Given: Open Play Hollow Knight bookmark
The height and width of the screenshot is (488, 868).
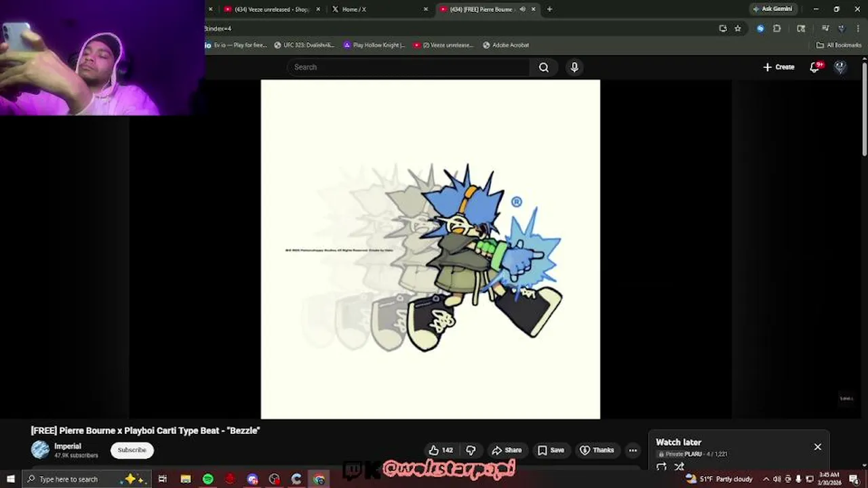Looking at the screenshot, I should [374, 45].
